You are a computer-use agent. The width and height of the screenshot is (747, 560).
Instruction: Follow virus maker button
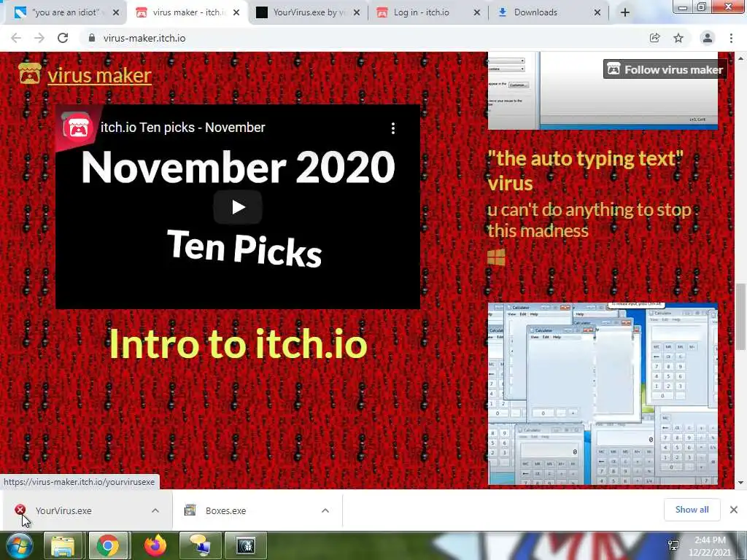[x=665, y=69]
